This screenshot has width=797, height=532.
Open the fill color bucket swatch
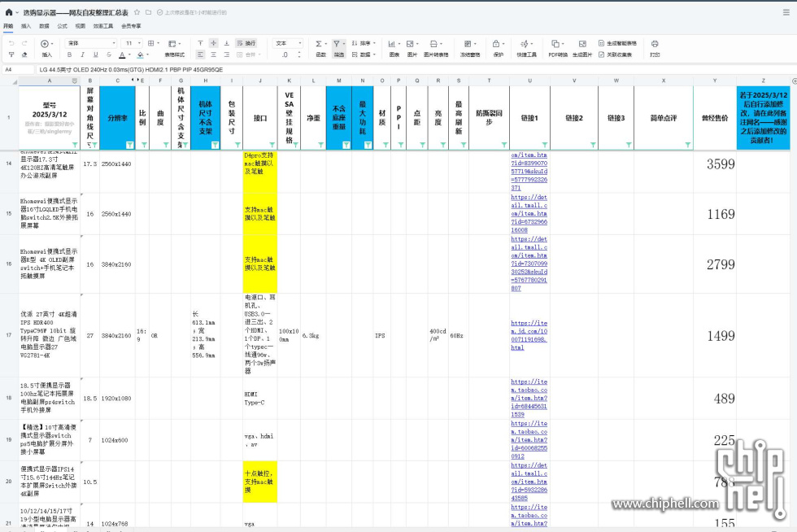[x=140, y=55]
